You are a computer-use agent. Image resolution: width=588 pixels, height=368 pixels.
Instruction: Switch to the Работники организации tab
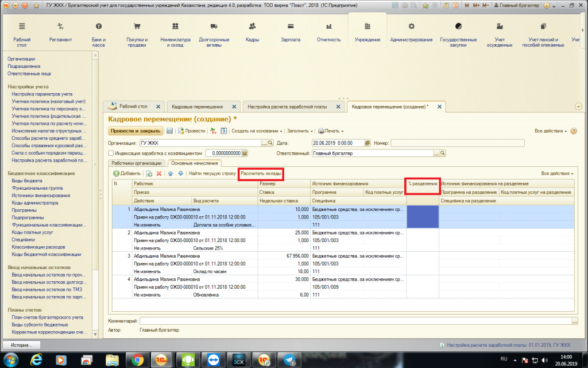(x=136, y=163)
